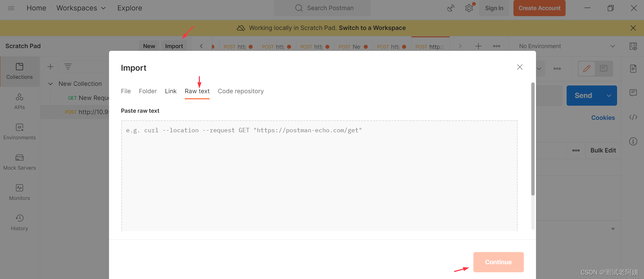Expand the Workspaces dropdown
This screenshot has height=279, width=644.
tap(81, 8)
